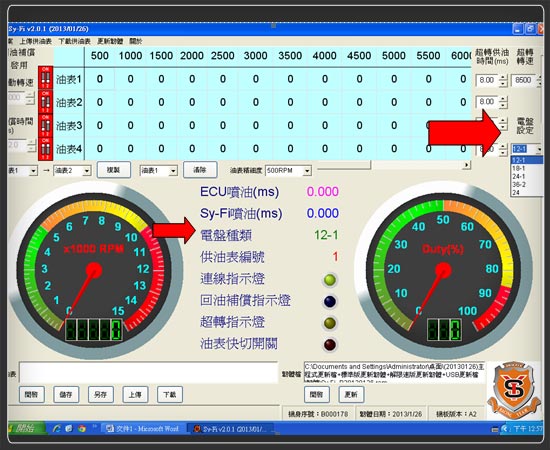This screenshot has width=550, height=450.
Task: Click the first row 8.00 超轉供油時間 field
Action: [x=487, y=80]
